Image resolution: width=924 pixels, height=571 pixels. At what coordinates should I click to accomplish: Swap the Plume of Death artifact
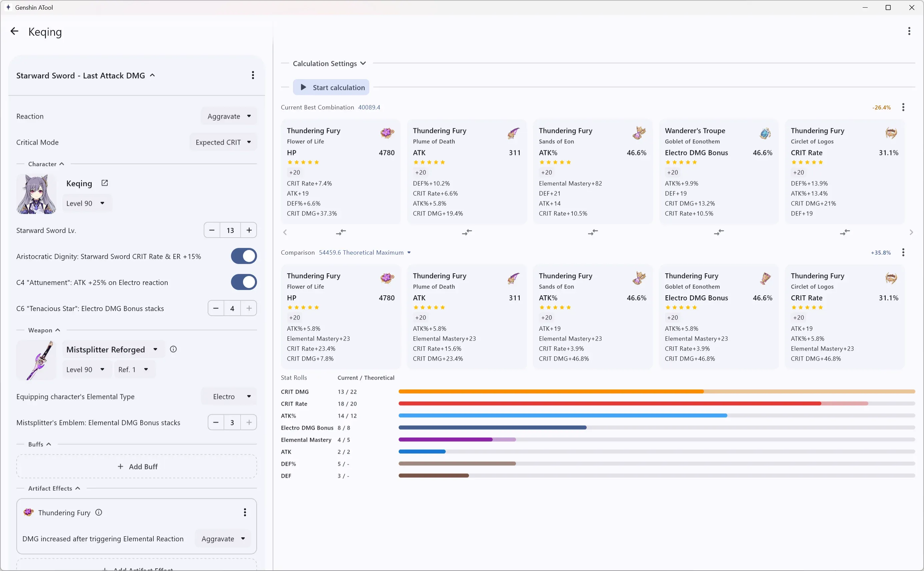coord(467,232)
